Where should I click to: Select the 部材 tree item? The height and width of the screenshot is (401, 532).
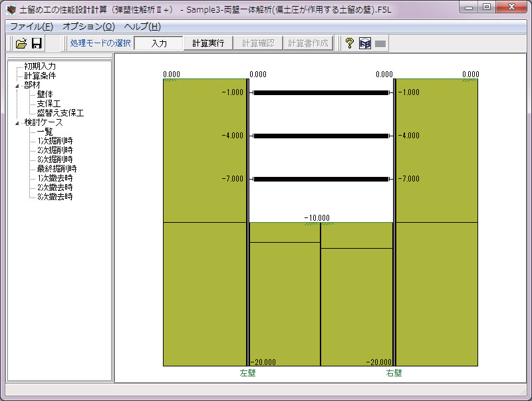tap(32, 85)
